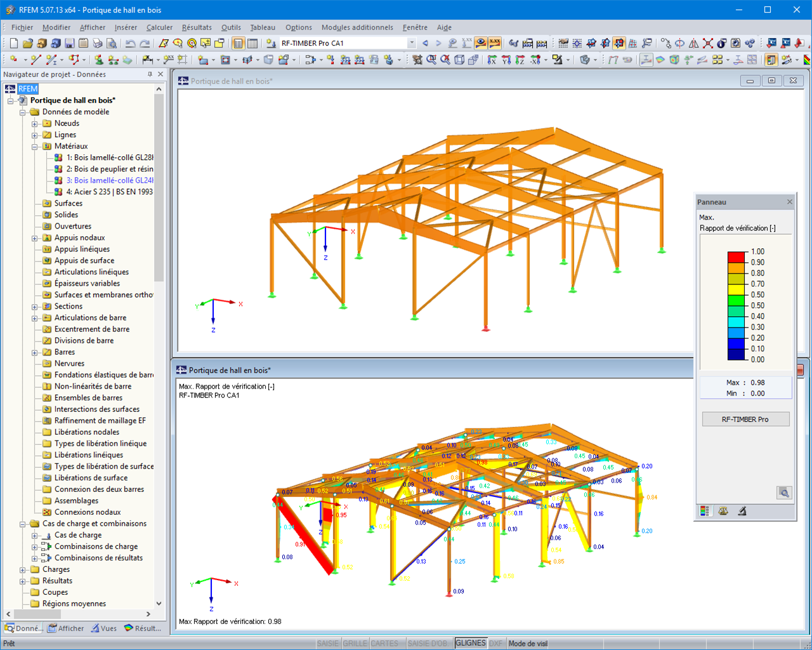Open the Fichier menu
Screen dimensions: 812x650
22,27
